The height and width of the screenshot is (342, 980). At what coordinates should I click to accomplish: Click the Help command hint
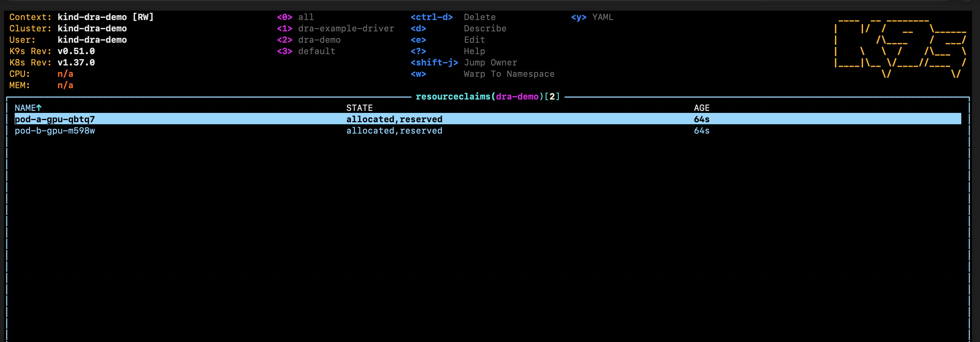click(448, 51)
